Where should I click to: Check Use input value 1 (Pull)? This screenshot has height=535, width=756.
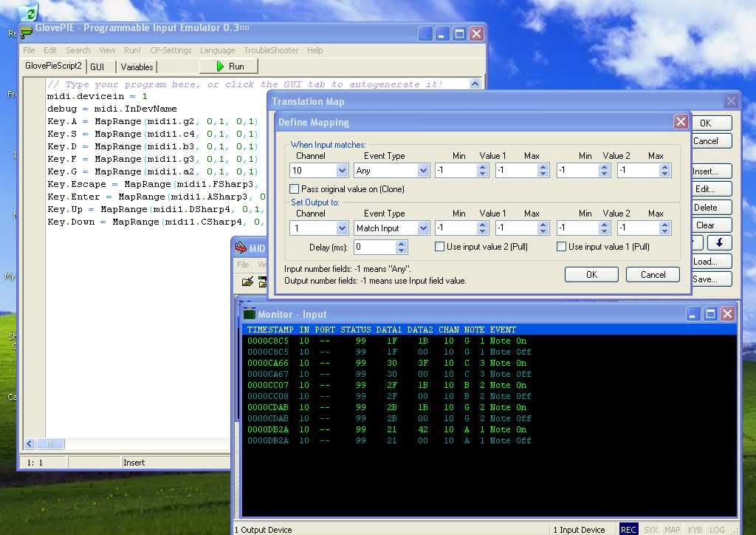(x=561, y=247)
